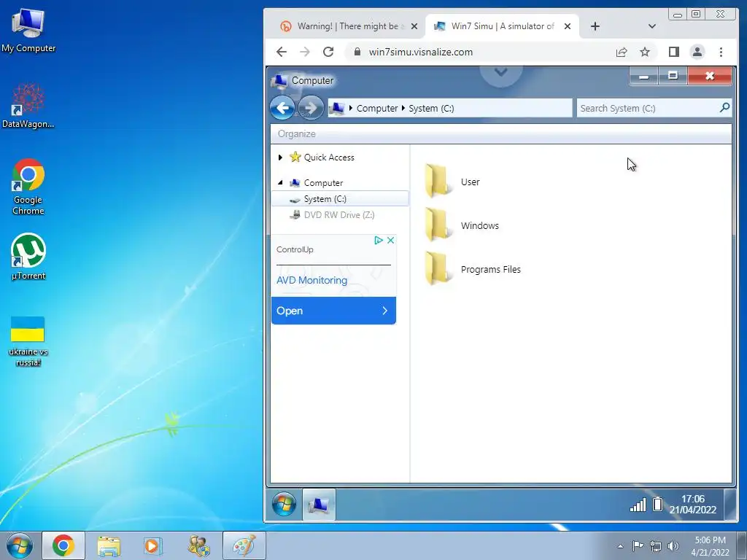Open Windows Explorer from outer taskbar
This screenshot has width=747, height=560.
pyautogui.click(x=109, y=545)
